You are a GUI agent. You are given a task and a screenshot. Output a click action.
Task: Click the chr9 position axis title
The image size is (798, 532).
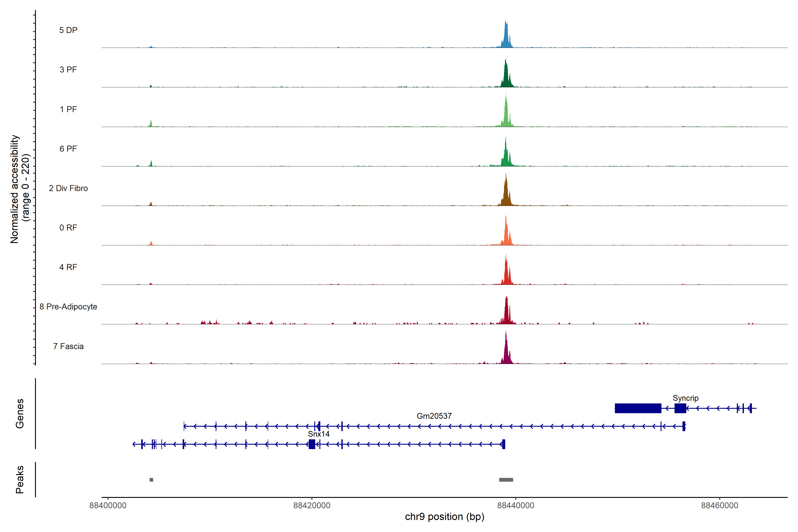point(444,517)
